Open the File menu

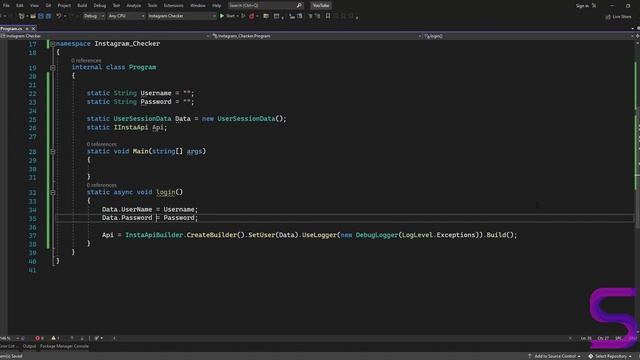pyautogui.click(x=6, y=6)
